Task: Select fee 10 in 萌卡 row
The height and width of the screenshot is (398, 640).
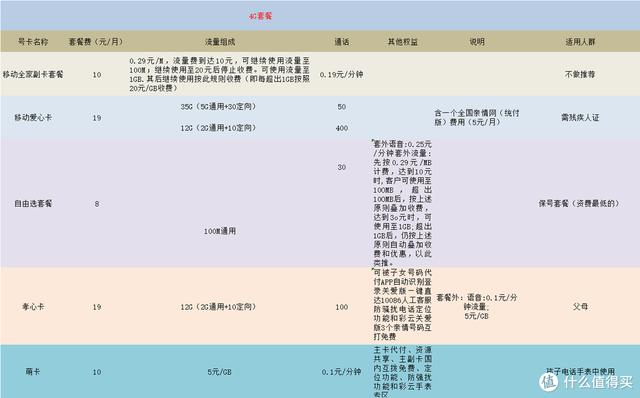Action: (x=97, y=372)
